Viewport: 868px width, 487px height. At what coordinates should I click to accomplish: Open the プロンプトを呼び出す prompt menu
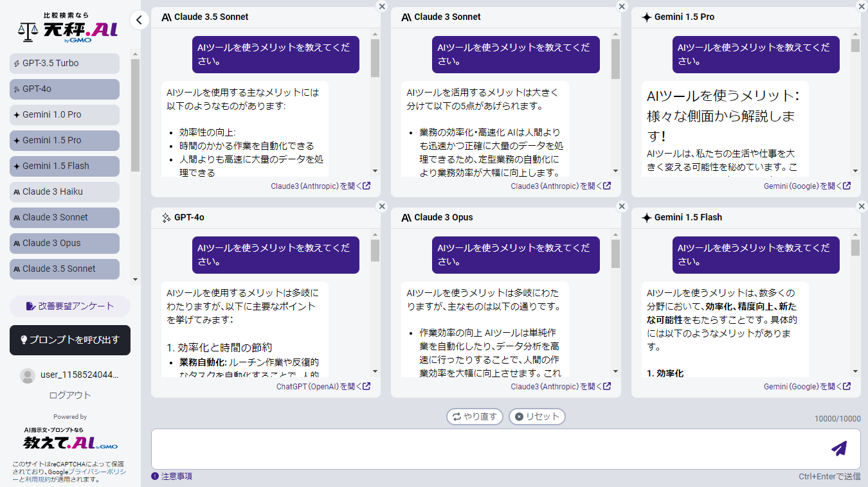70,340
